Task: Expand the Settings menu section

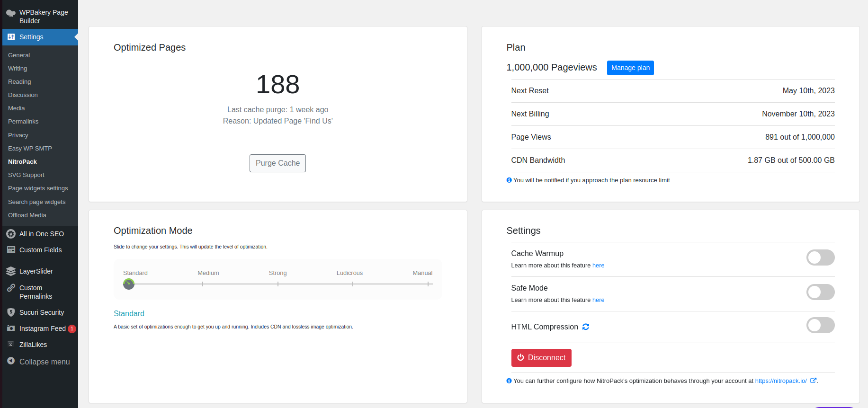Action: [x=31, y=37]
